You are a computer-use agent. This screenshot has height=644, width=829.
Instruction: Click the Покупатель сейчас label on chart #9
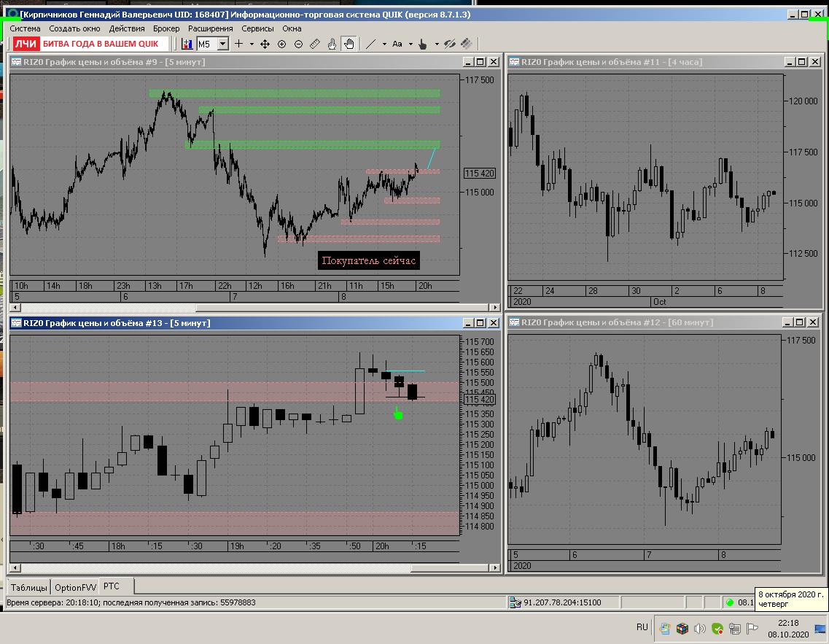click(368, 260)
